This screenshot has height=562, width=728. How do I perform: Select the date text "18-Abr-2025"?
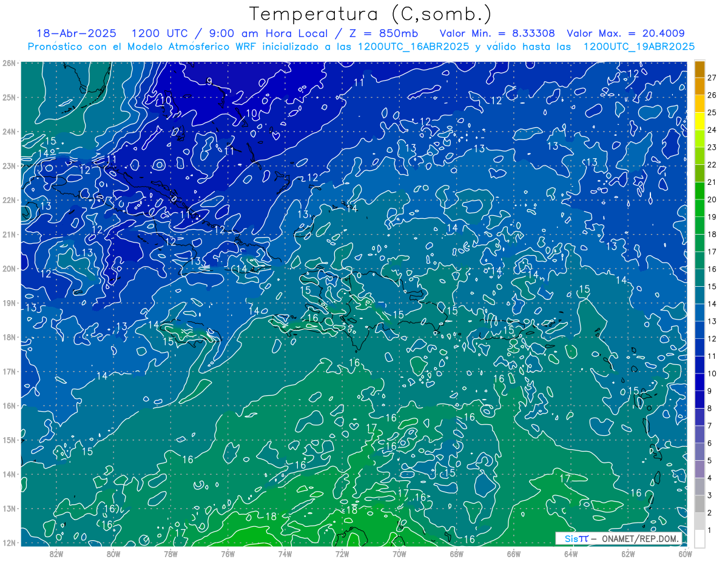[76, 33]
